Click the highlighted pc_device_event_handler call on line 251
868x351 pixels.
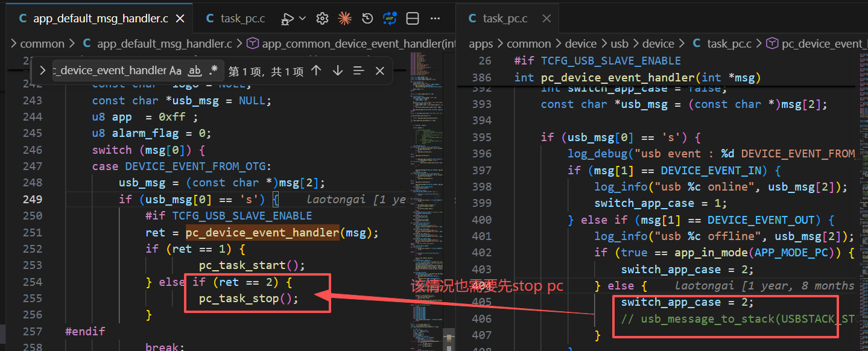click(x=262, y=232)
